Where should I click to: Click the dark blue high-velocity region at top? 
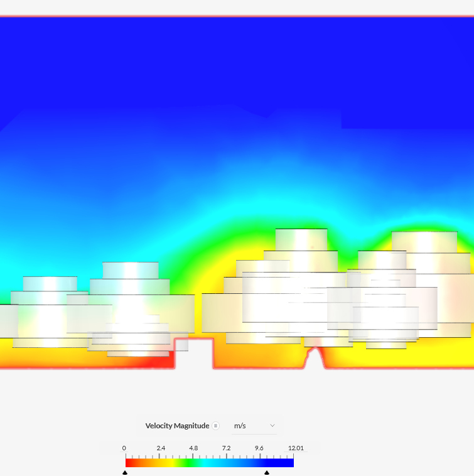pyautogui.click(x=237, y=63)
